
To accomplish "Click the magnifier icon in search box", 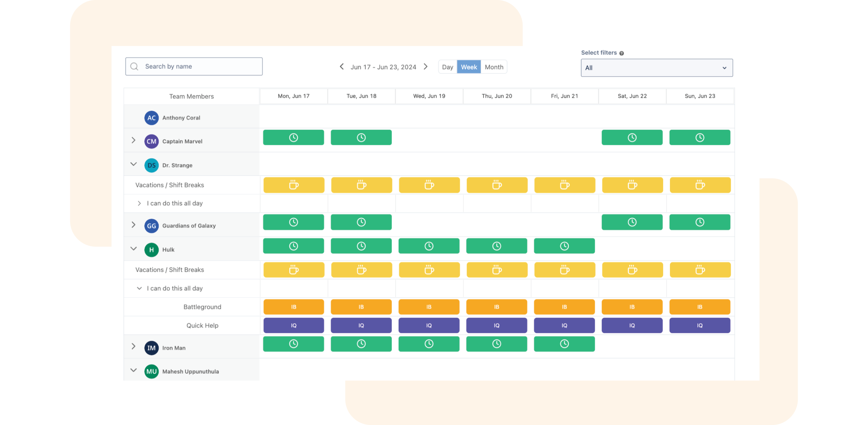I will (134, 67).
